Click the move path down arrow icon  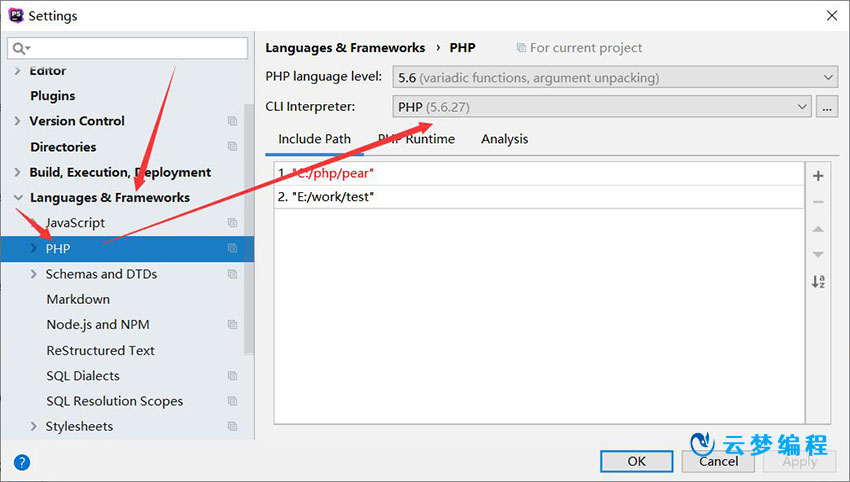point(818,255)
